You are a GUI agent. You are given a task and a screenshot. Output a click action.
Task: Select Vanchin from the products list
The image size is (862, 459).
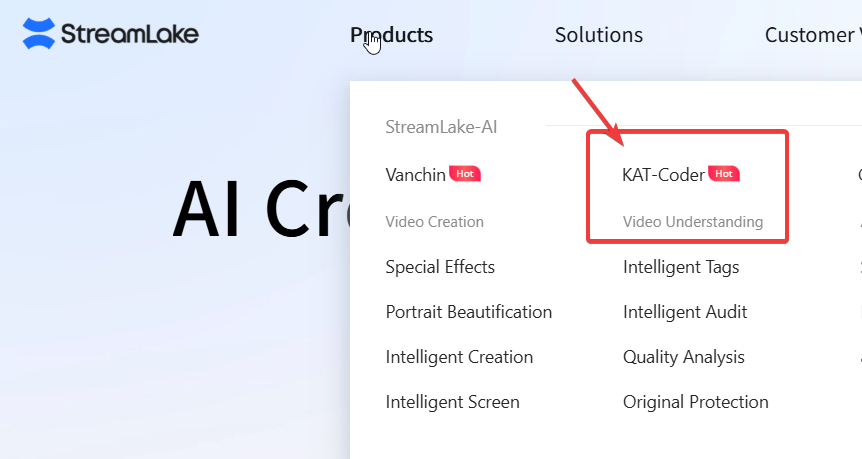(x=416, y=175)
